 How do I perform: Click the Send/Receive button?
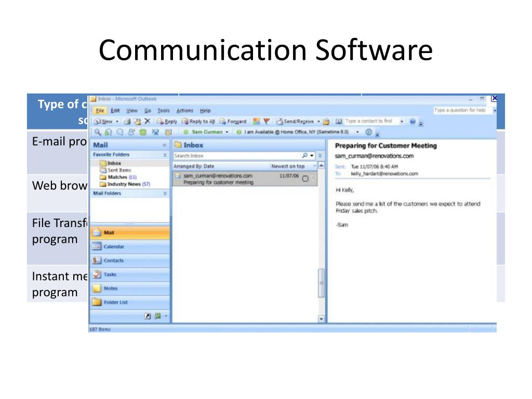295,122
